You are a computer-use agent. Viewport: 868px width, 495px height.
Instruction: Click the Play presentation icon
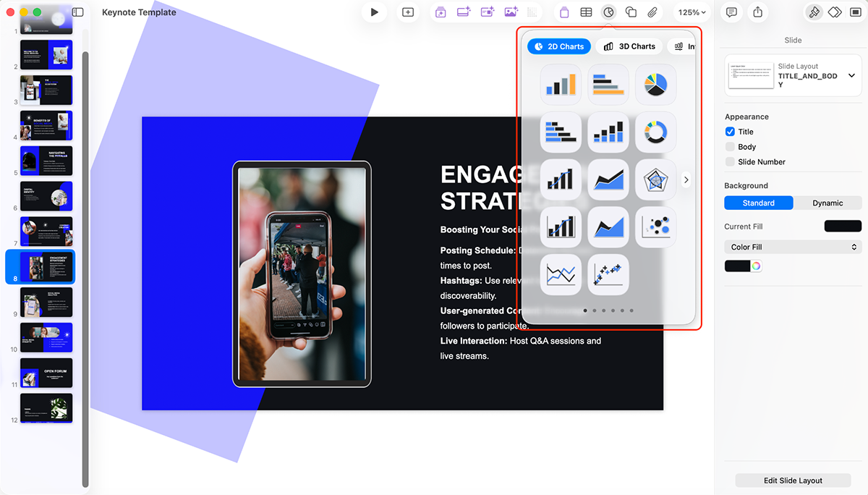pos(374,12)
